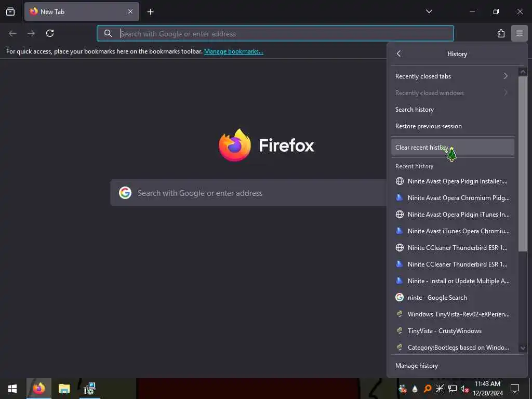
Task: Click the Firefox logo on new tab page
Action: point(235,145)
